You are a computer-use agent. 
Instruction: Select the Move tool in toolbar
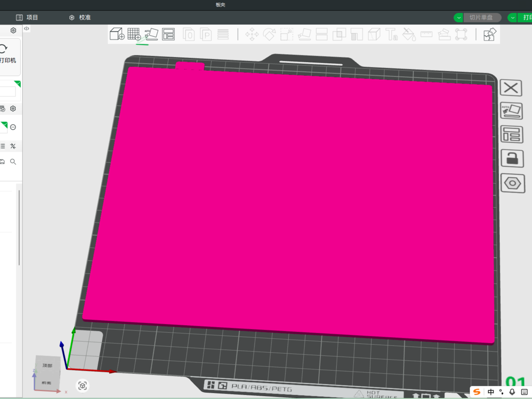pos(252,34)
